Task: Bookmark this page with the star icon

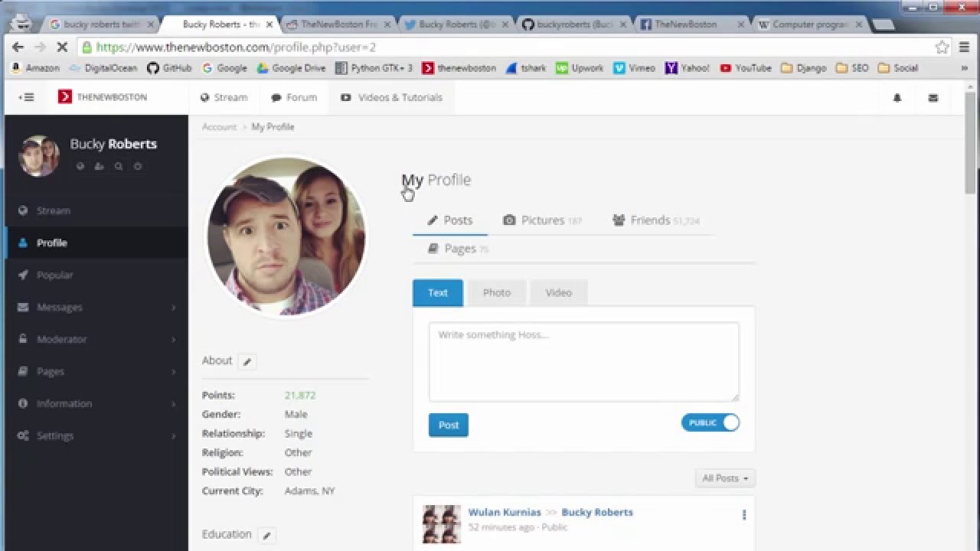Action: click(942, 47)
